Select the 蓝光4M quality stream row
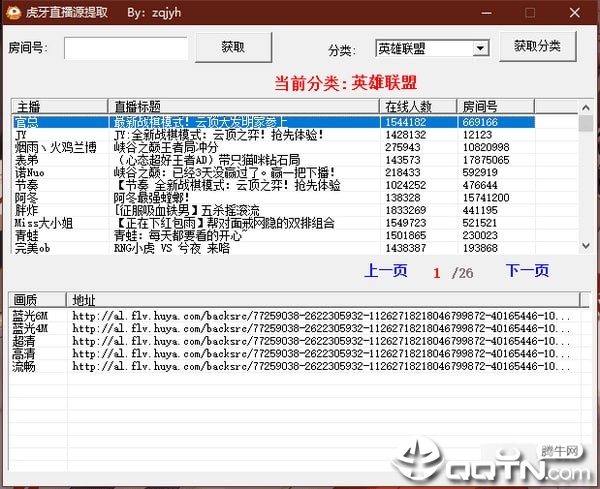 tap(294, 329)
